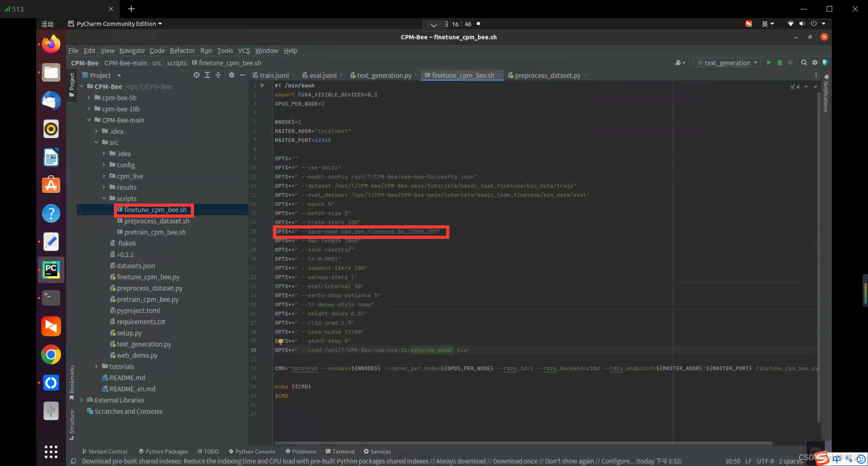Toggle the Structure side tool window

71,424
